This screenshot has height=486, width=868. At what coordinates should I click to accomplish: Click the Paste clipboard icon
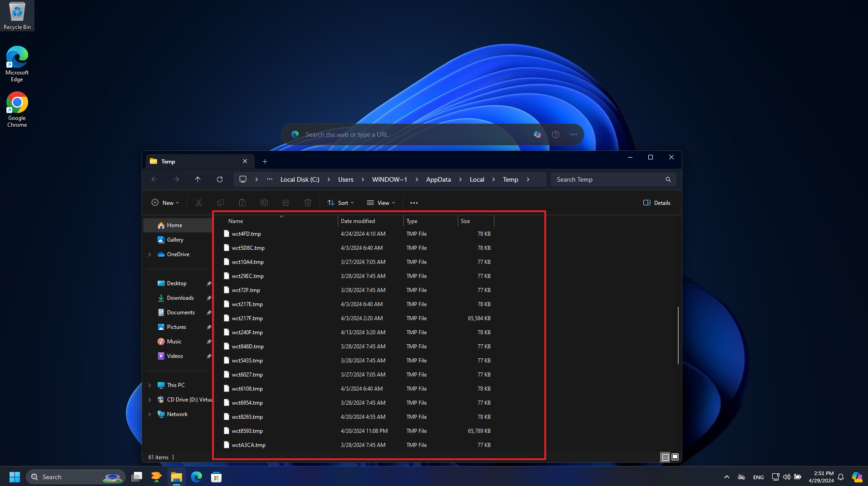click(x=242, y=203)
